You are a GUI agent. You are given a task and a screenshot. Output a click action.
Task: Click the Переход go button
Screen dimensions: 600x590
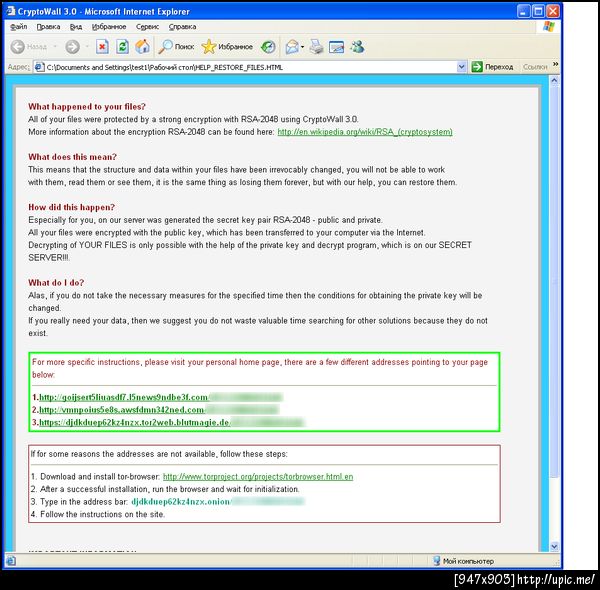pos(492,67)
